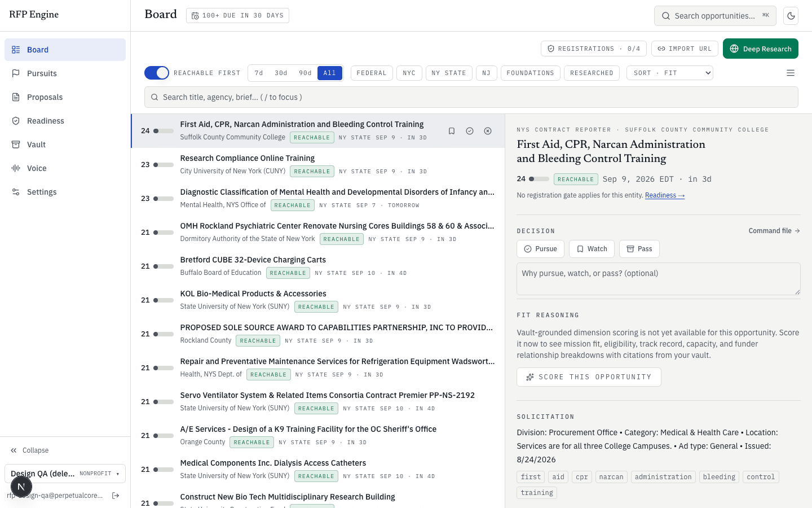
Task: Focus the Search title, agency, brief field
Action: [471, 97]
